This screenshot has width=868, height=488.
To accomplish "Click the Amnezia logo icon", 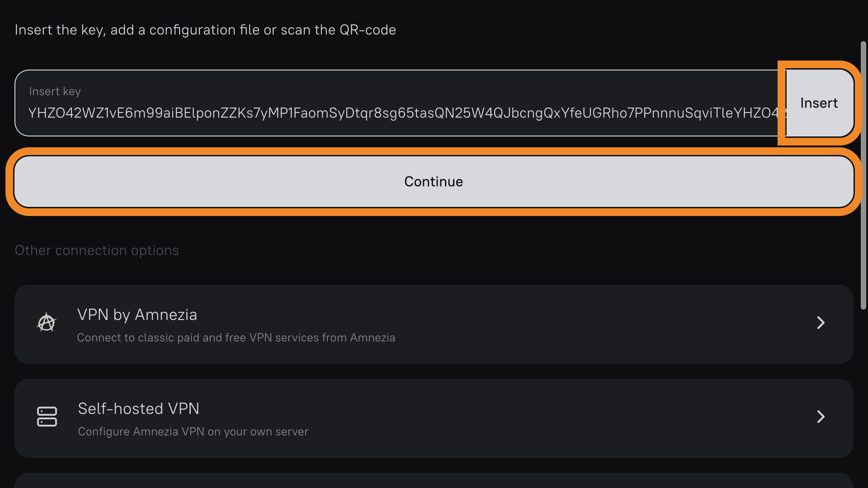I will pyautogui.click(x=47, y=323).
